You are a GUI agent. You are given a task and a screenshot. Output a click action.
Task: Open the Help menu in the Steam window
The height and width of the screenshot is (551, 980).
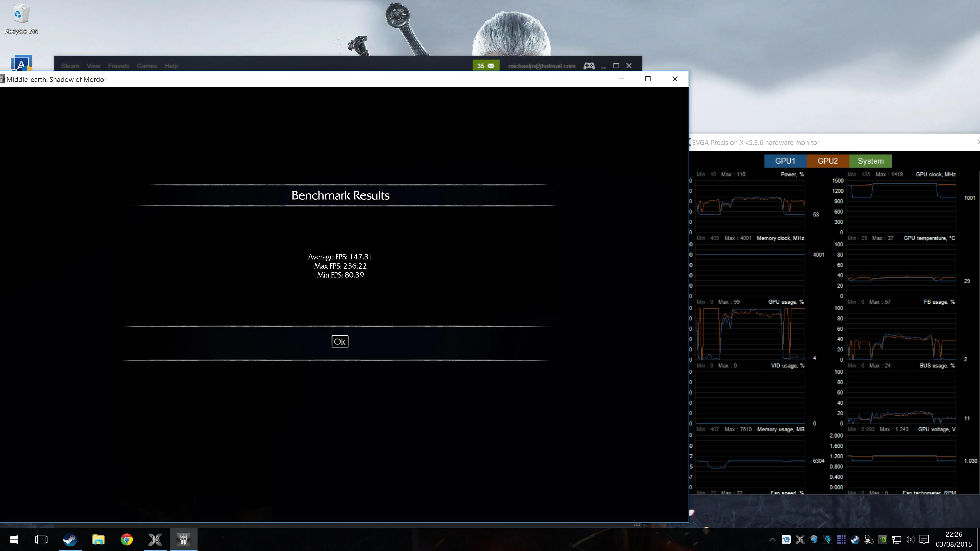[171, 66]
